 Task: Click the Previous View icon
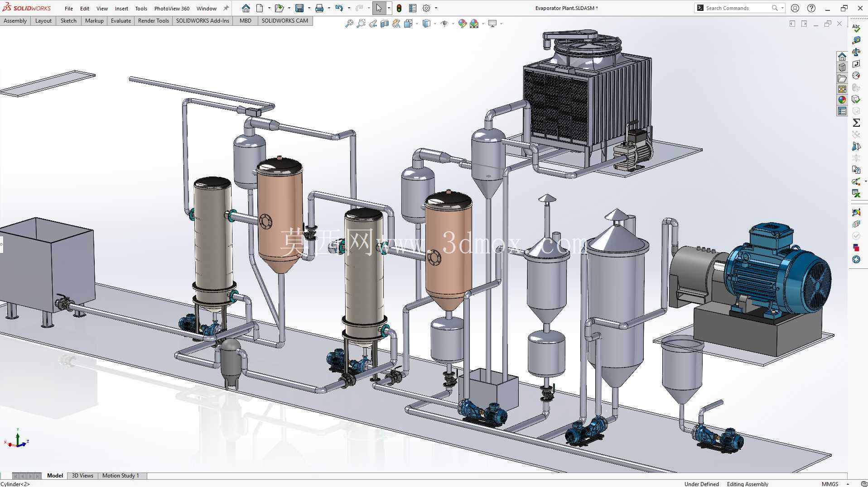(x=373, y=24)
